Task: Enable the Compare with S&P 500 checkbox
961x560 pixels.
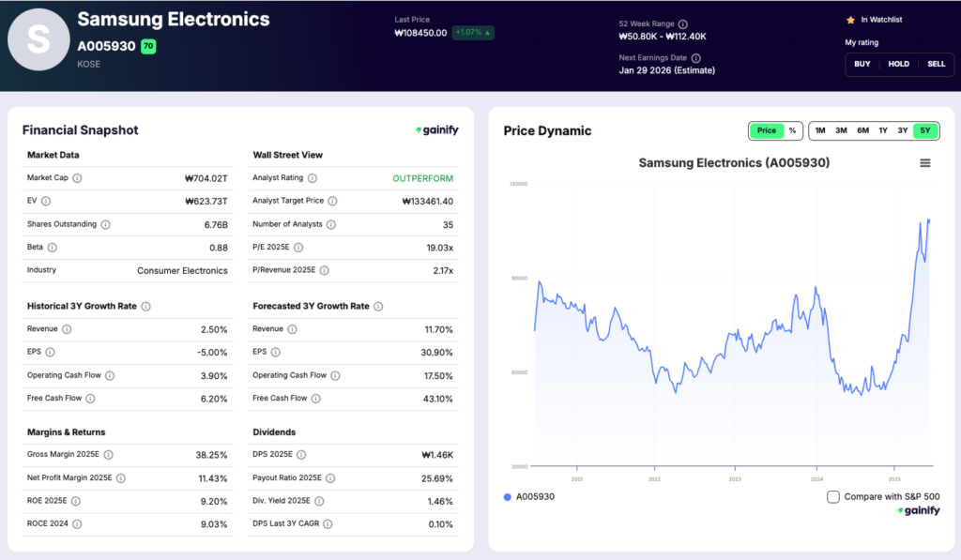Action: (832, 497)
